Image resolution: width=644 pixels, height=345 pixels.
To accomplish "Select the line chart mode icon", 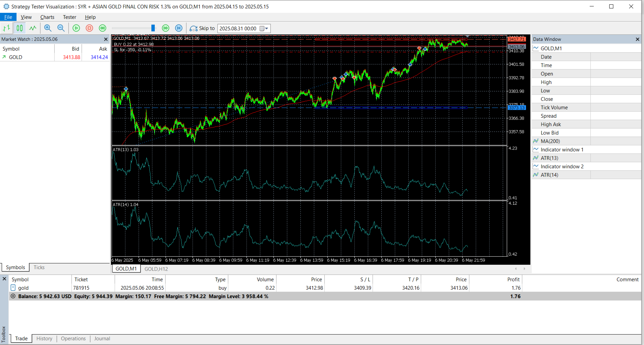I will pos(33,28).
